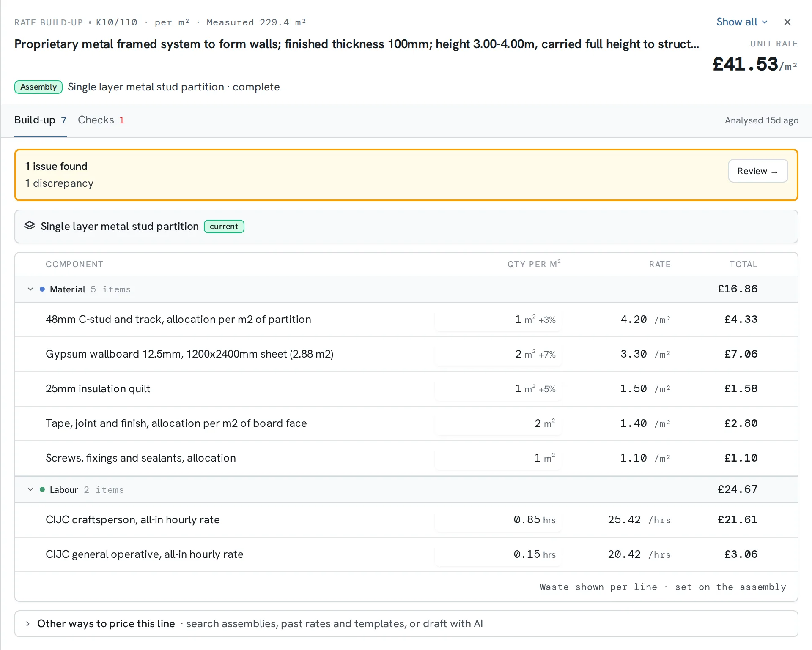Select CIJC craftsperson, all-in hourly rate text

pyautogui.click(x=133, y=520)
